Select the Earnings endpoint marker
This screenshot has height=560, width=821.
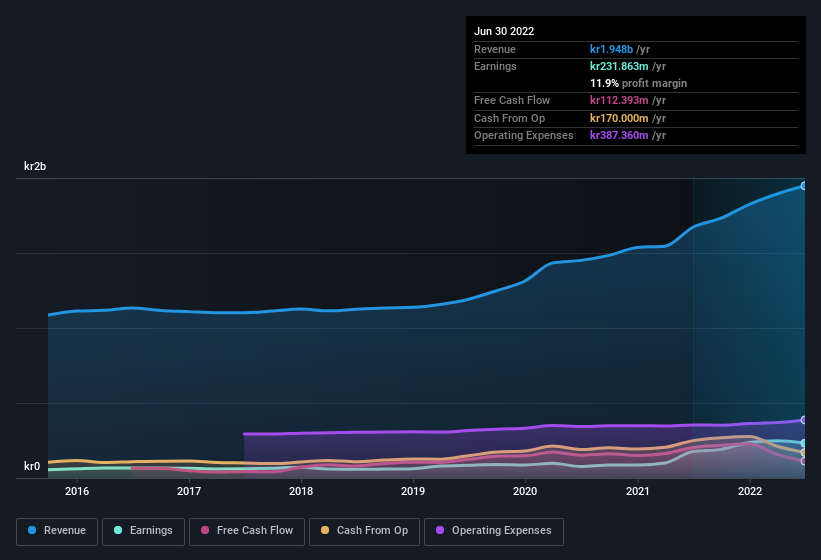804,443
